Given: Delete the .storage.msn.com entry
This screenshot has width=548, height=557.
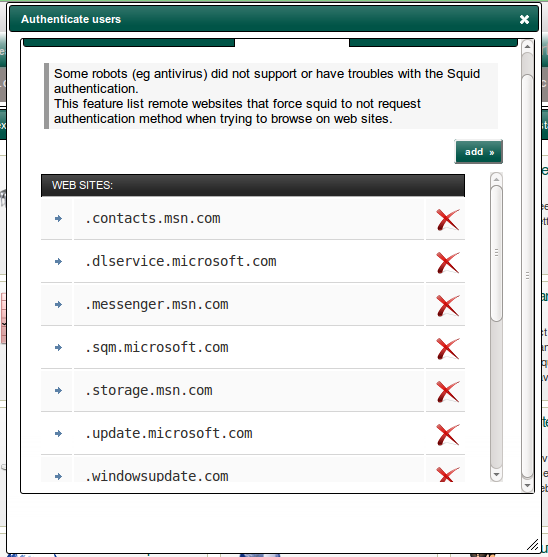Looking at the screenshot, I should (447, 391).
